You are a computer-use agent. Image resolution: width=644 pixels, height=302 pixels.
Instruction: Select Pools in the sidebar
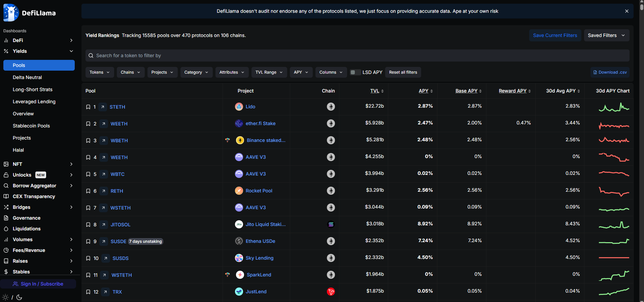(x=39, y=65)
